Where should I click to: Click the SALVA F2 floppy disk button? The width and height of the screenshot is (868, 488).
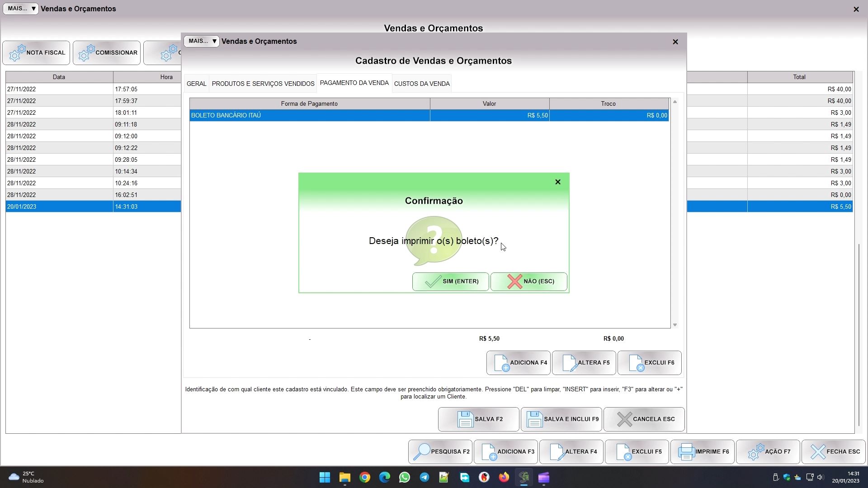click(478, 419)
